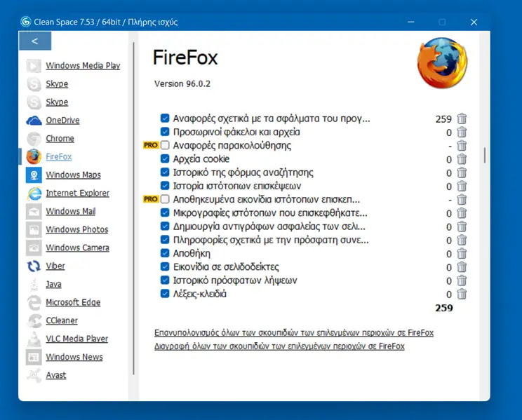Click the Clean Space app logo in title bar
522x420 pixels.
(26, 22)
